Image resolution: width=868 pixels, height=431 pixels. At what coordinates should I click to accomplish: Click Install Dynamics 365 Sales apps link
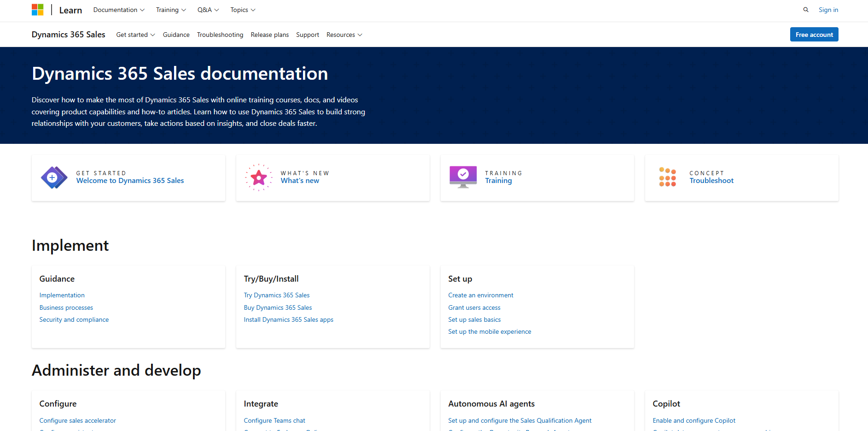click(x=289, y=319)
